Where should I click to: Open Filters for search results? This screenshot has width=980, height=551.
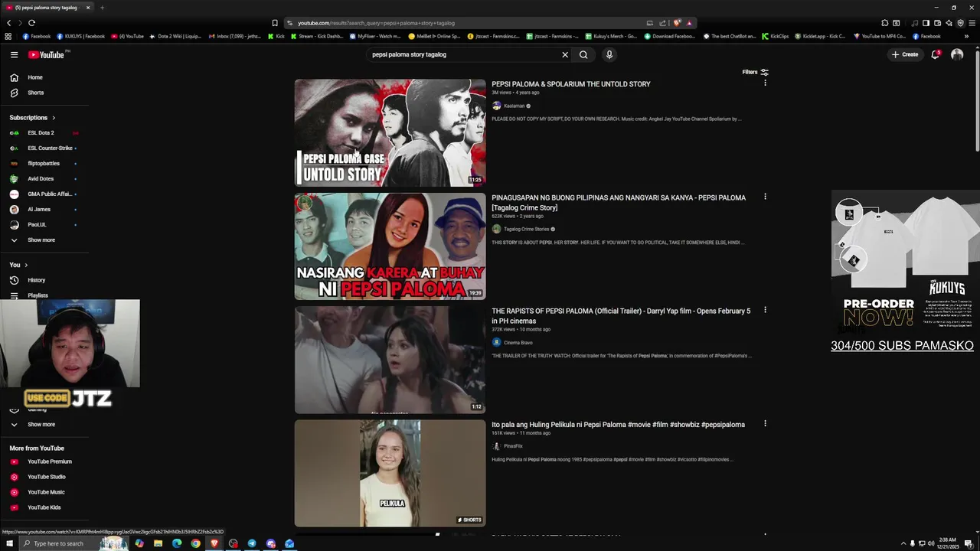[x=755, y=72]
